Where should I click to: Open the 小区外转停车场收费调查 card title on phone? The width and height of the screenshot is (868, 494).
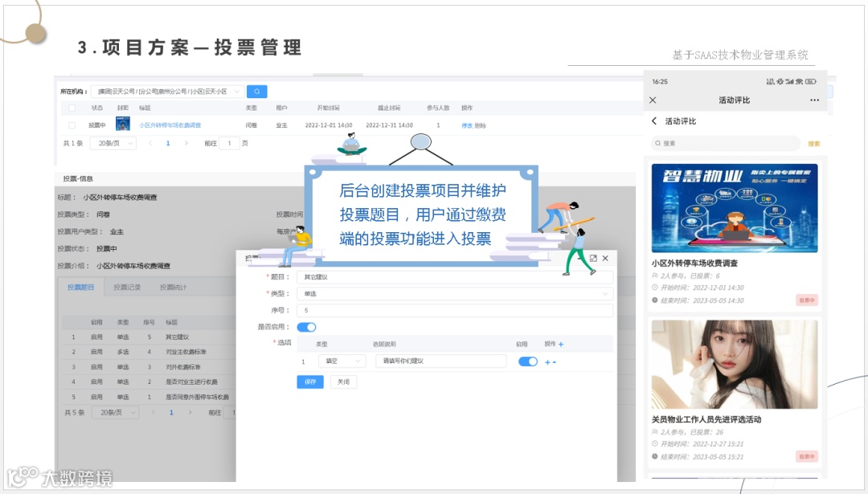tap(694, 263)
